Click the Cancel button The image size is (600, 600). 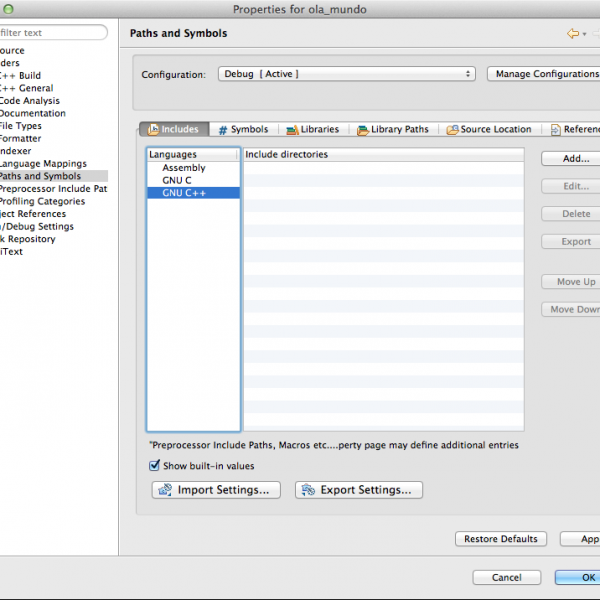[507, 577]
